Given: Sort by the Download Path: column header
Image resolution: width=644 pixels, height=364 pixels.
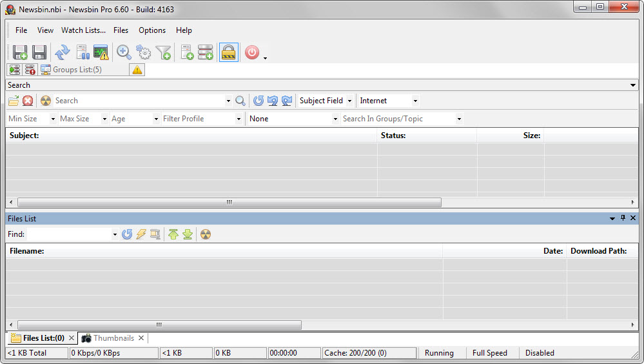Looking at the screenshot, I should pos(602,251).
